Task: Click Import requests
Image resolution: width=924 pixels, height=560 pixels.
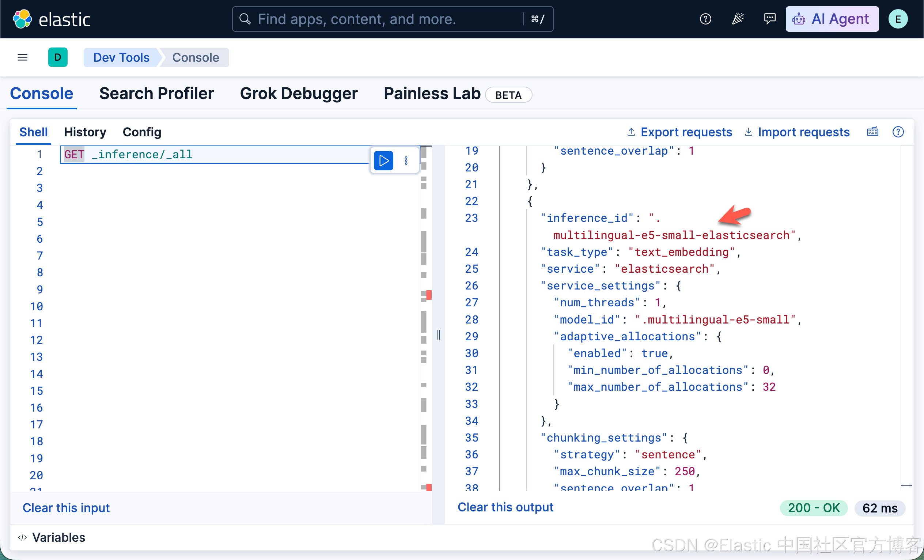Action: tap(797, 132)
